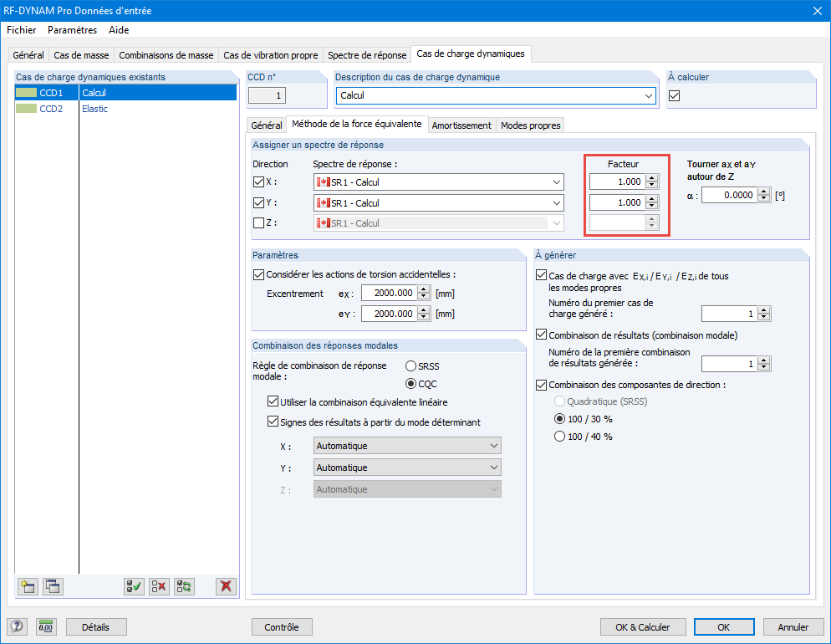
Task: Click the eX eccentricity input field
Action: tap(390, 293)
